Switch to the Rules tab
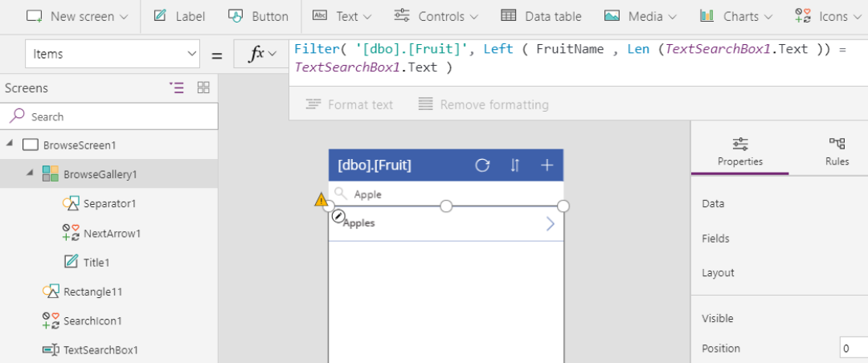 coord(837,151)
